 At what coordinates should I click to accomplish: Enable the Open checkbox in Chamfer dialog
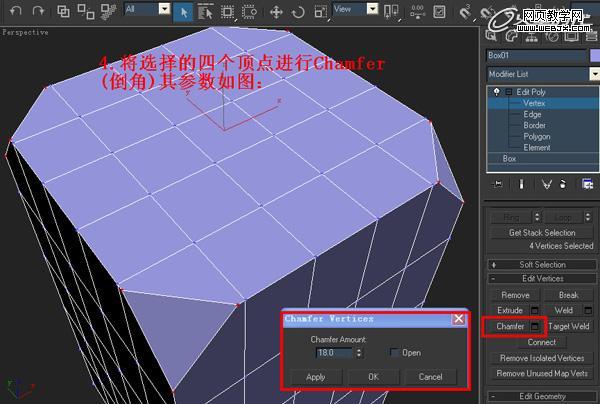click(x=393, y=352)
